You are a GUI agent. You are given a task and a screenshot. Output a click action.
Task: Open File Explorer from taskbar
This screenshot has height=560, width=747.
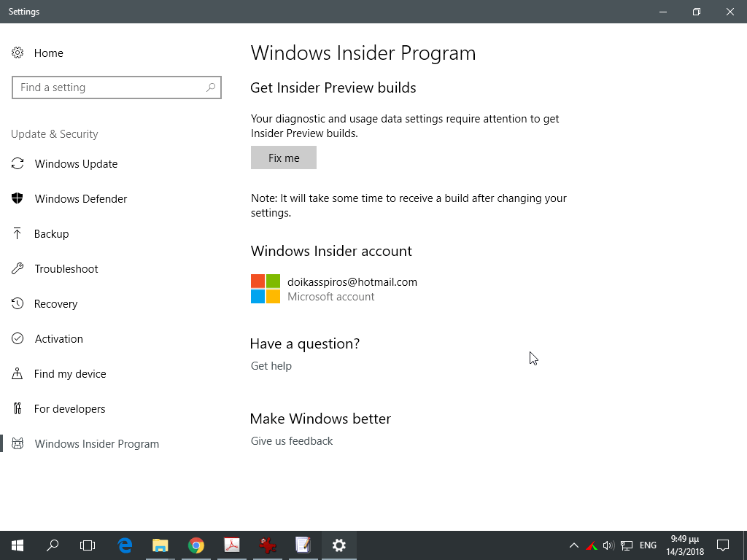pos(160,545)
